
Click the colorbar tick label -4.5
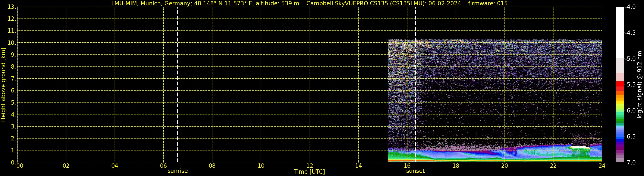[630, 33]
